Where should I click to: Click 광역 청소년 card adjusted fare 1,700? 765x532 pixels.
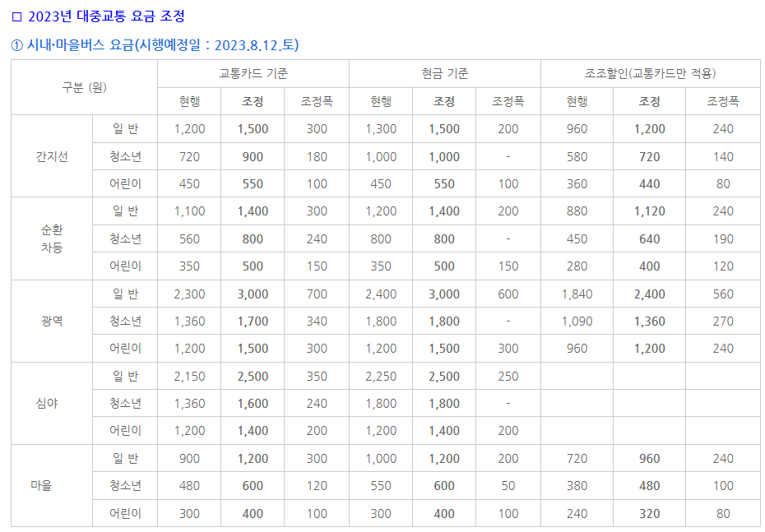click(x=253, y=322)
